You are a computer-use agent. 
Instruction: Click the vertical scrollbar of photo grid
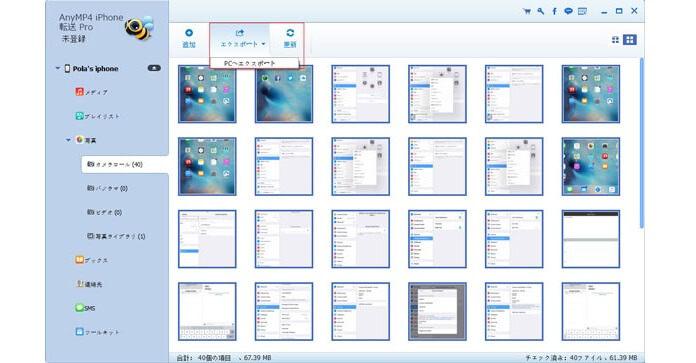click(x=641, y=143)
